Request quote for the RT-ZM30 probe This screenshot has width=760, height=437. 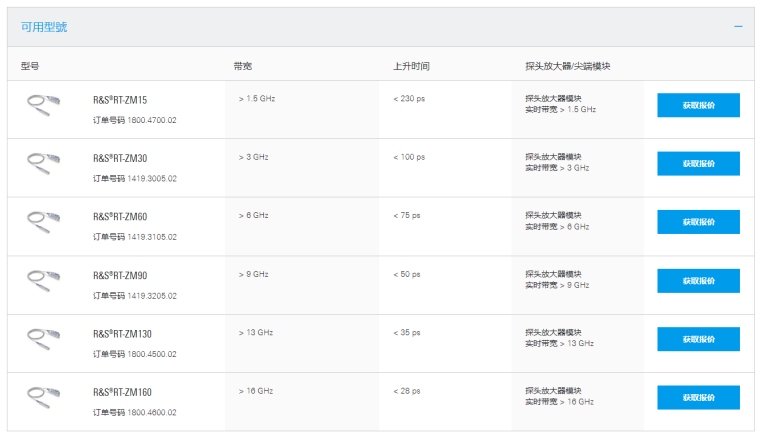point(698,163)
